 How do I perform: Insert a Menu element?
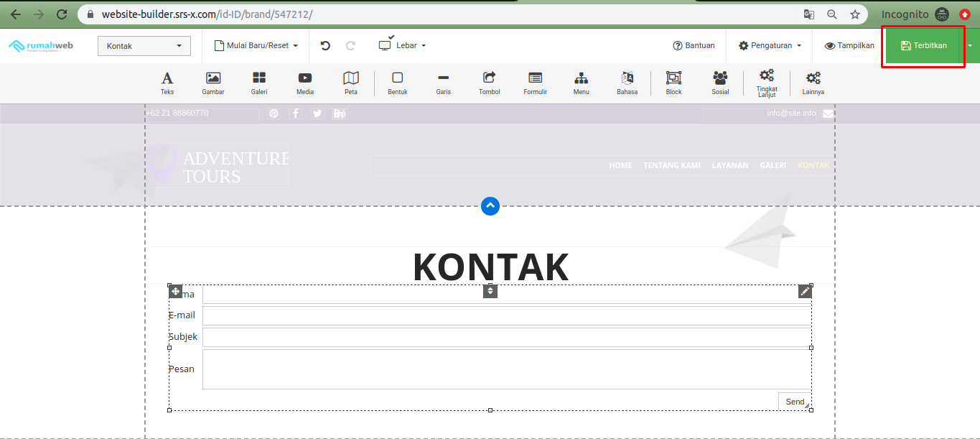point(582,83)
